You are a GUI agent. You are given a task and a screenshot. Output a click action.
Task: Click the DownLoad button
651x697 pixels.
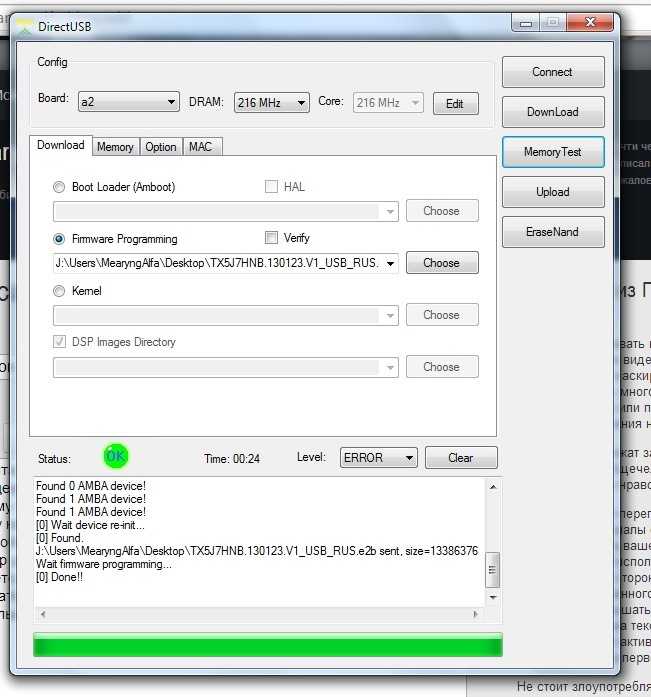pos(553,112)
